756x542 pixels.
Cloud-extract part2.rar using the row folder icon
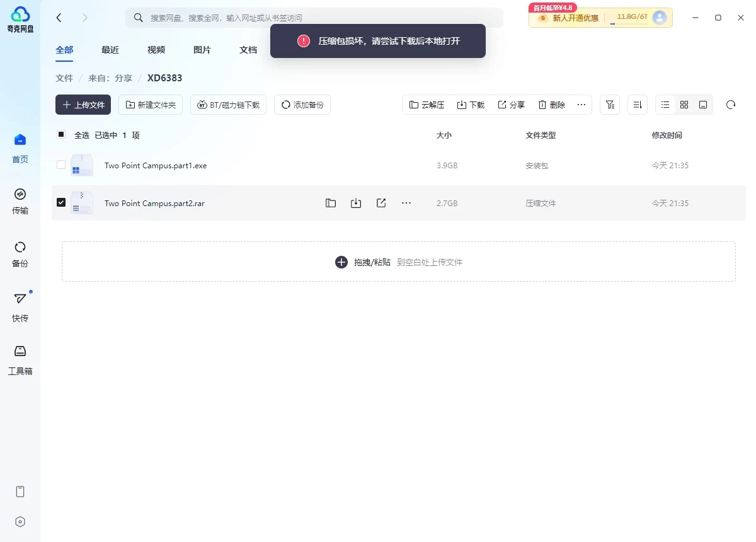331,203
